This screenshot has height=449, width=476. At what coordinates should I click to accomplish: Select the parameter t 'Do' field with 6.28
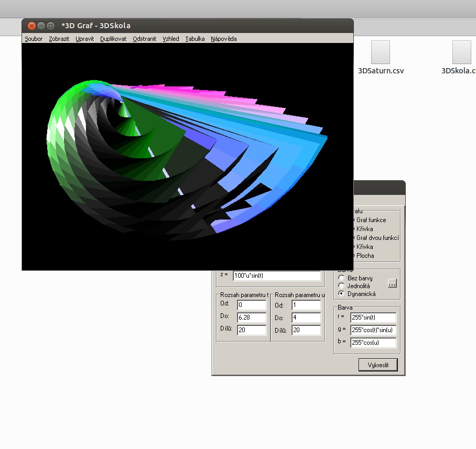click(252, 318)
